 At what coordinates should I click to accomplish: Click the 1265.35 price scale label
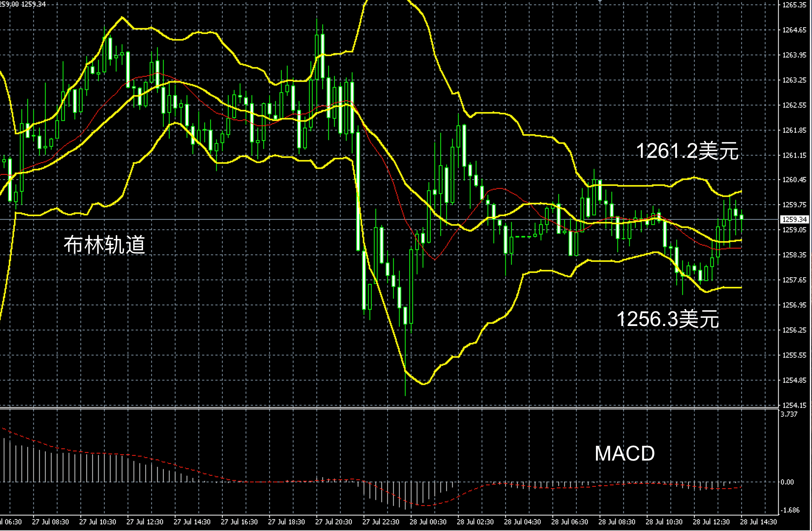coord(794,5)
